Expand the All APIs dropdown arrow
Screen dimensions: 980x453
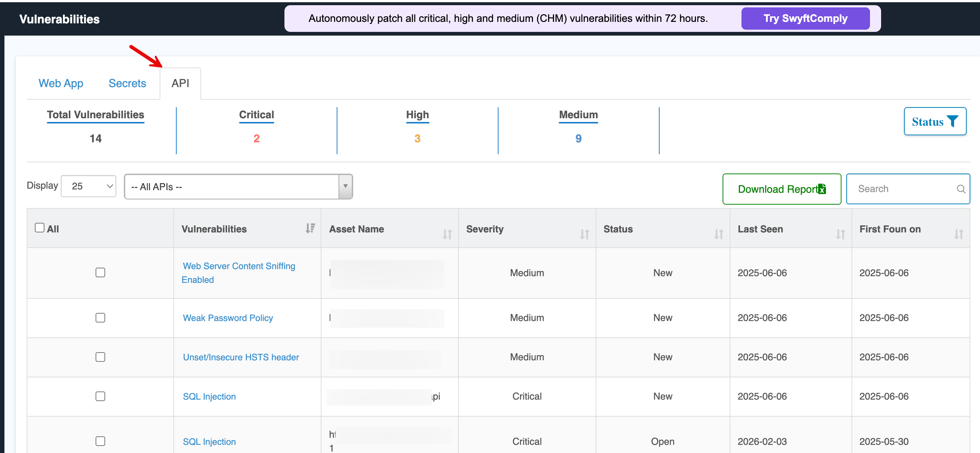[345, 186]
